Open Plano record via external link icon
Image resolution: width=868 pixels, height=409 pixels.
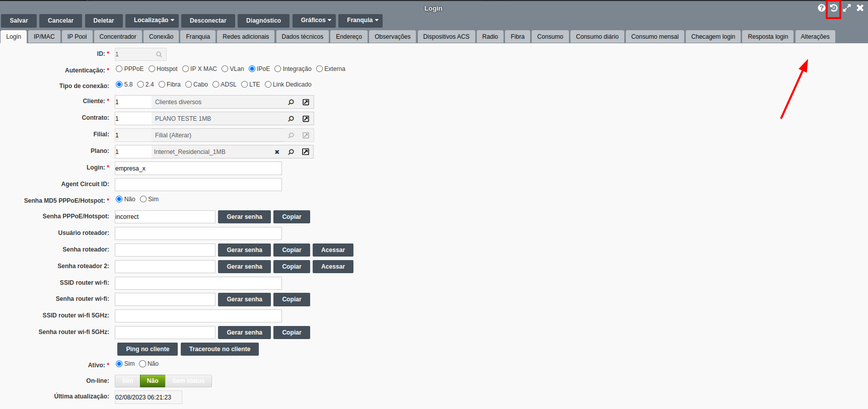(306, 152)
